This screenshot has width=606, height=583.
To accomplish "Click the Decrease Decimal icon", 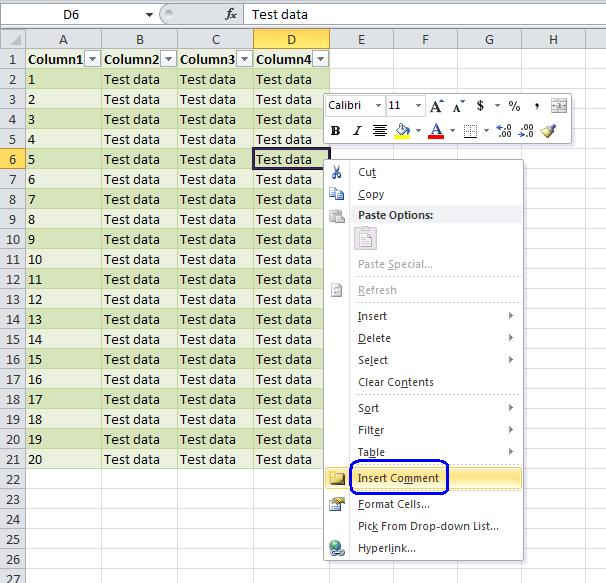I will 525,130.
